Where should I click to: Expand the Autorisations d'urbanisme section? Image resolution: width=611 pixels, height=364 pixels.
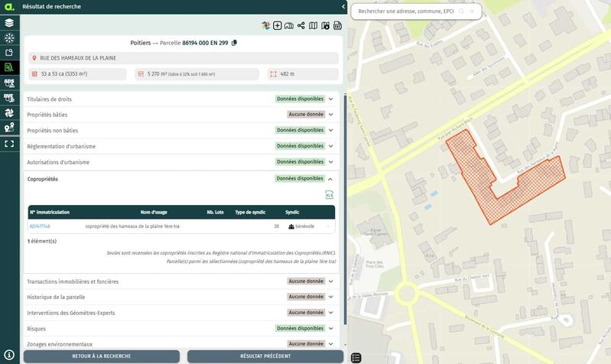[x=331, y=161]
